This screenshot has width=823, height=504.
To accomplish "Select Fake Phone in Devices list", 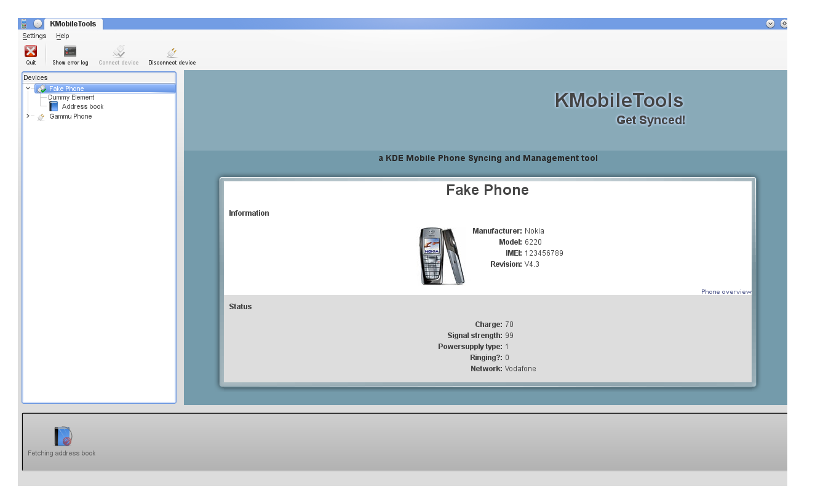I will (x=105, y=89).
